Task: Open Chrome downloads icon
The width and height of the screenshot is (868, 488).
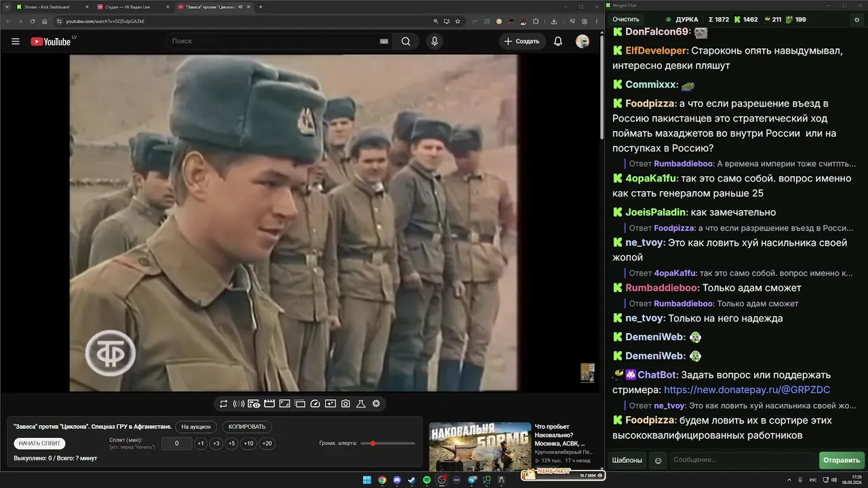Action: pyautogui.click(x=555, y=21)
